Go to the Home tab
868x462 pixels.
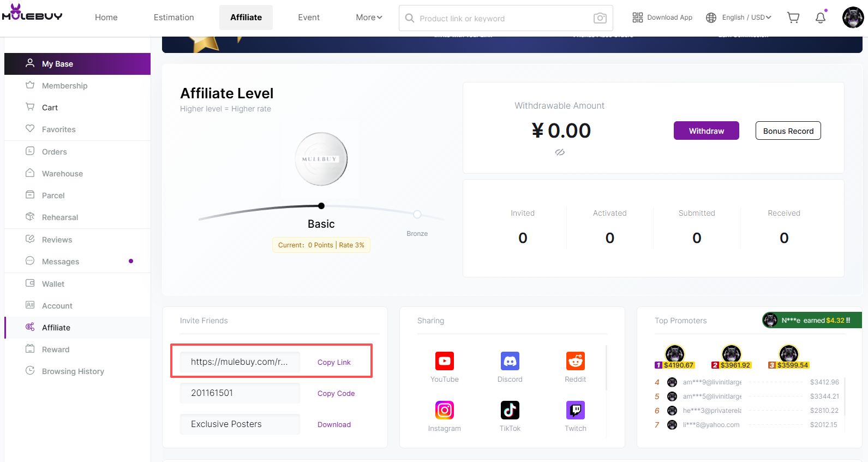[106, 17]
